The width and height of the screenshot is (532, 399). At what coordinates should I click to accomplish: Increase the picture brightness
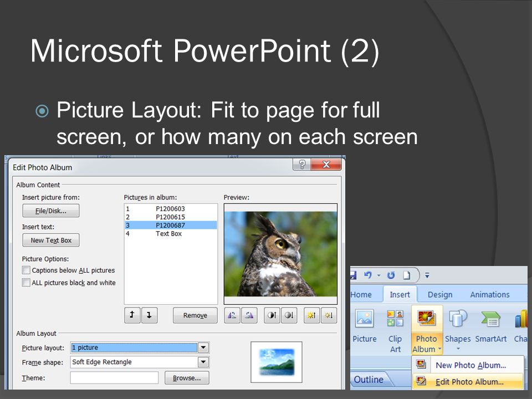[x=311, y=315]
